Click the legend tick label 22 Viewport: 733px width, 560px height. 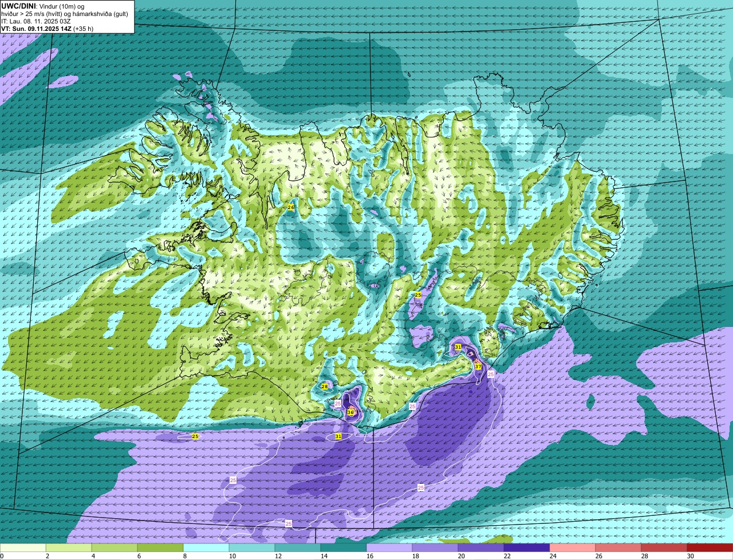click(507, 556)
